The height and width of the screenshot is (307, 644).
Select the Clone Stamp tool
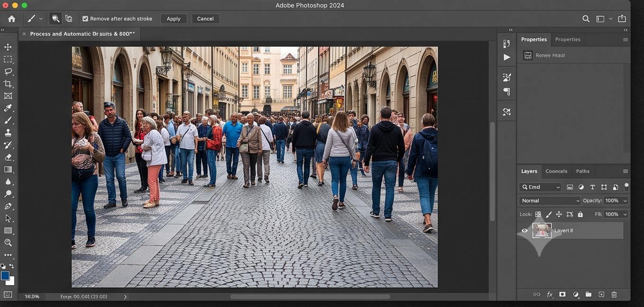pyautogui.click(x=8, y=133)
